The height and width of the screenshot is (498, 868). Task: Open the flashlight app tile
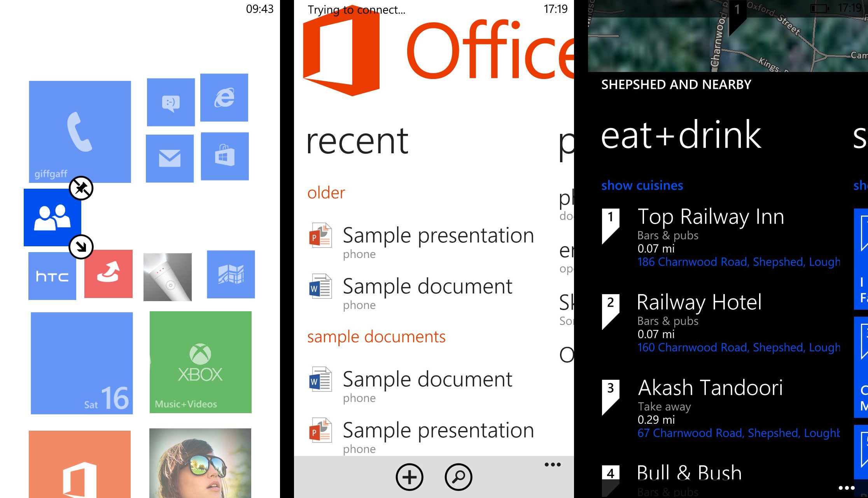tap(168, 277)
